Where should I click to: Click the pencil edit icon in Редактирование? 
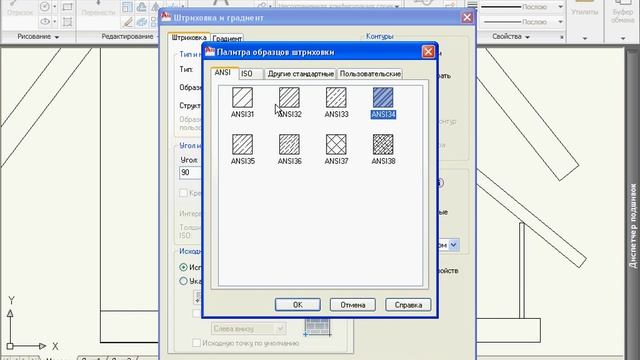coord(128,22)
